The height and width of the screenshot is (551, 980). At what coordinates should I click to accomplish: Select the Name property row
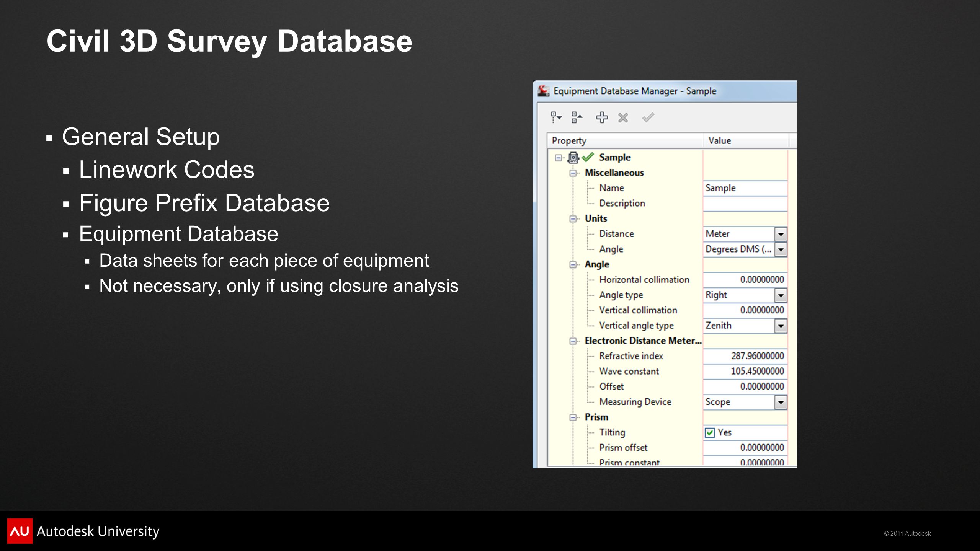611,188
